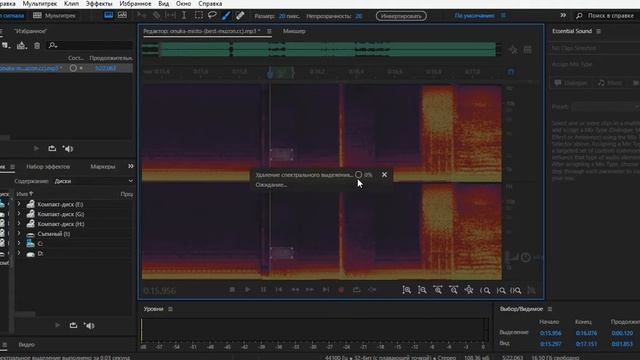Switch to the Маркеры tab
Screen dimensions: 640x360
103,167
